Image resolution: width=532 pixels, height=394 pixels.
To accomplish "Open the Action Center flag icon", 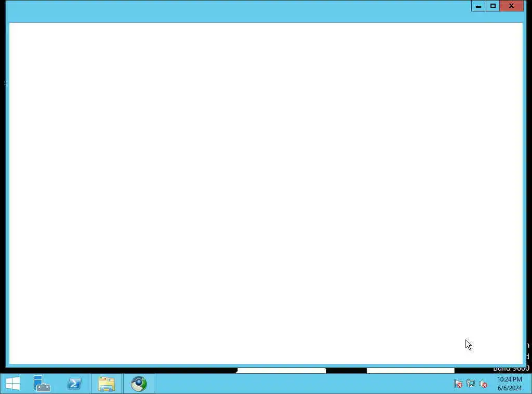I will click(458, 384).
